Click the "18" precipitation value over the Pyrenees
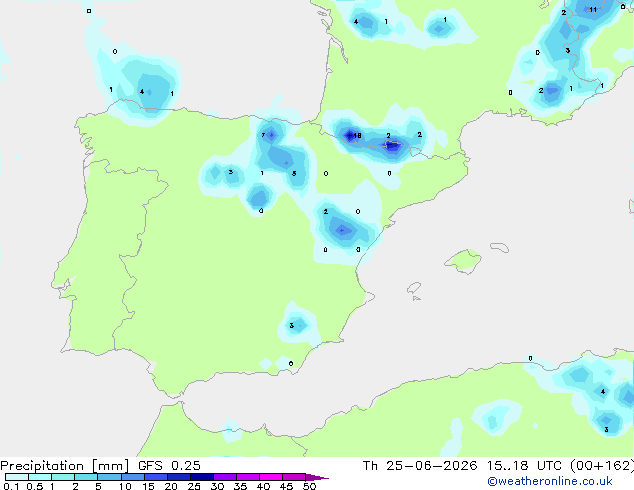Image resolution: width=634 pixels, height=490 pixels. pos(357,135)
